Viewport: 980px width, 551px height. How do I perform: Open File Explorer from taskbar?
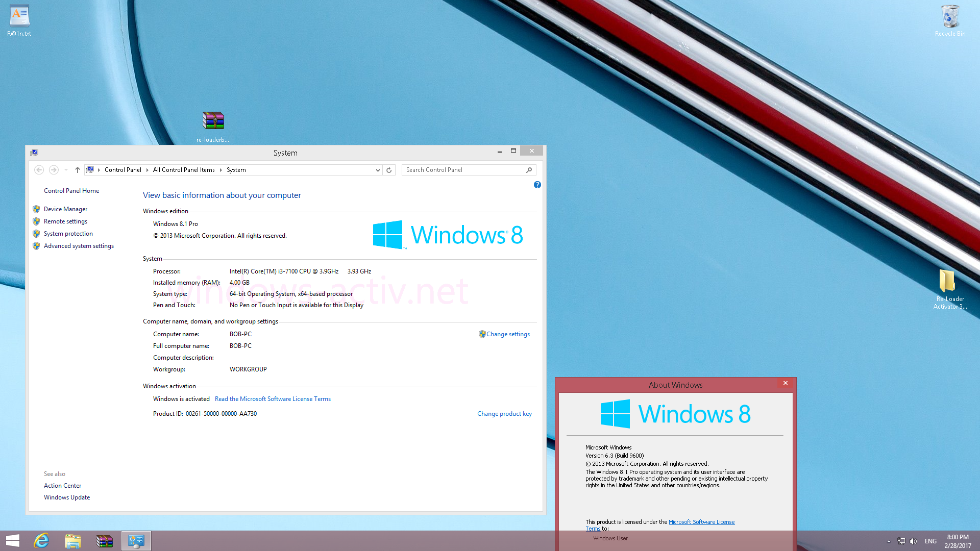(x=72, y=540)
